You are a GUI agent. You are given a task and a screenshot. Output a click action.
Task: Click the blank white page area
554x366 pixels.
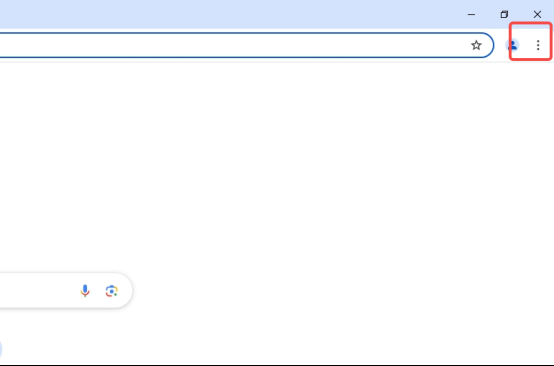318,177
